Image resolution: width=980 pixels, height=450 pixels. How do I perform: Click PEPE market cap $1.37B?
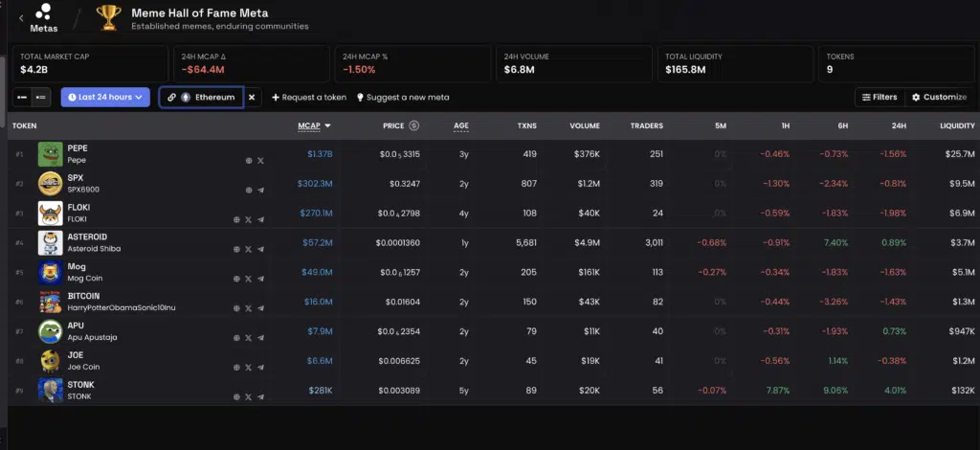coord(320,154)
